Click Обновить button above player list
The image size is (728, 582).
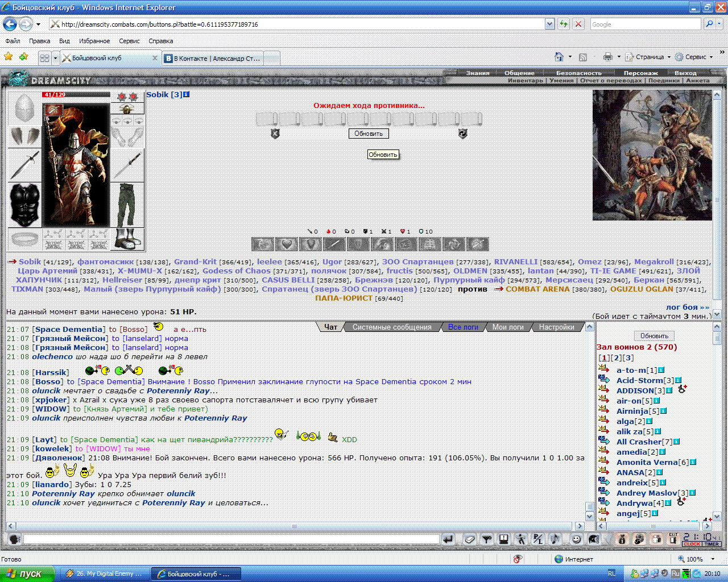click(x=655, y=336)
